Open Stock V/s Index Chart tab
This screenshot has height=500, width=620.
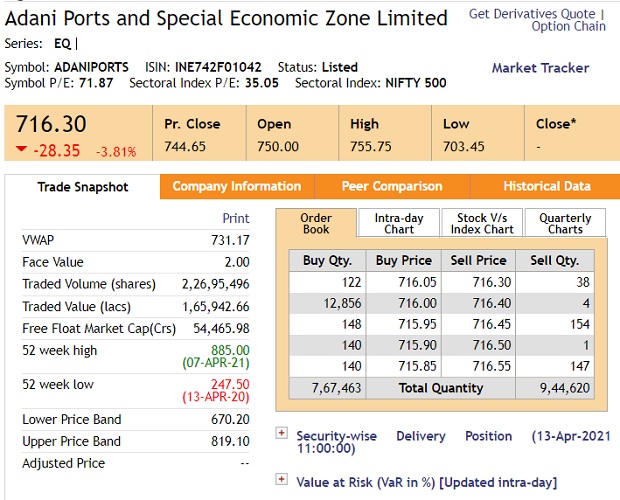(485, 223)
